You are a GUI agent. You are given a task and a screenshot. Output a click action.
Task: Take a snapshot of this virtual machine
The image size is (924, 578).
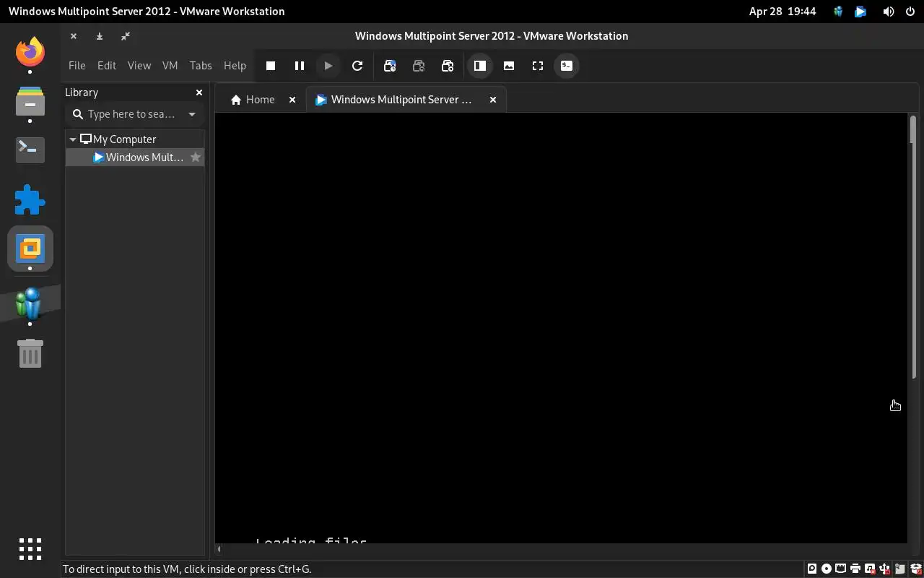tap(390, 66)
